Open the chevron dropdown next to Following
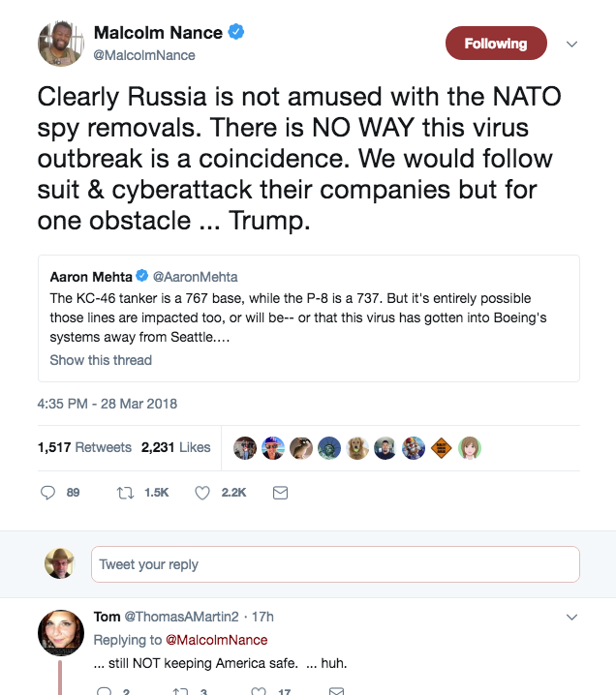 [x=572, y=44]
